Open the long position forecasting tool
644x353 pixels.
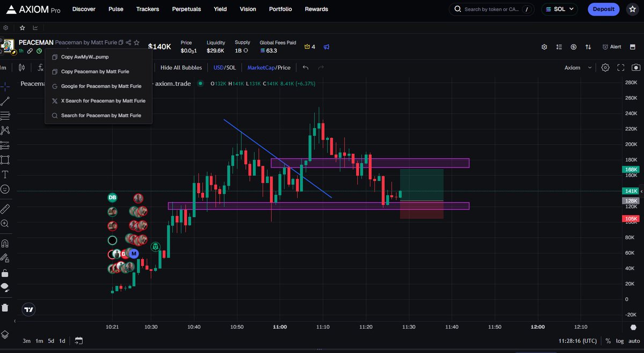(5, 145)
